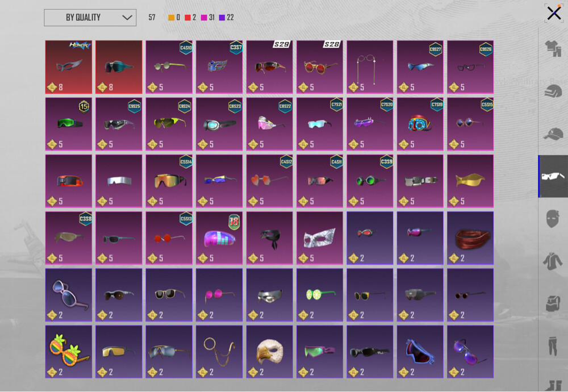Screen dimensions: 568x392
Task: Select the S28 red round glasses
Action: point(320,67)
